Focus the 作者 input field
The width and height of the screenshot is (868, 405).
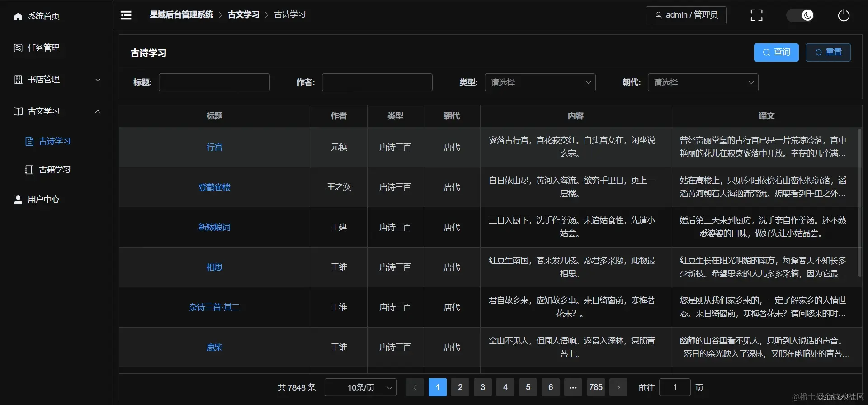pyautogui.click(x=377, y=82)
